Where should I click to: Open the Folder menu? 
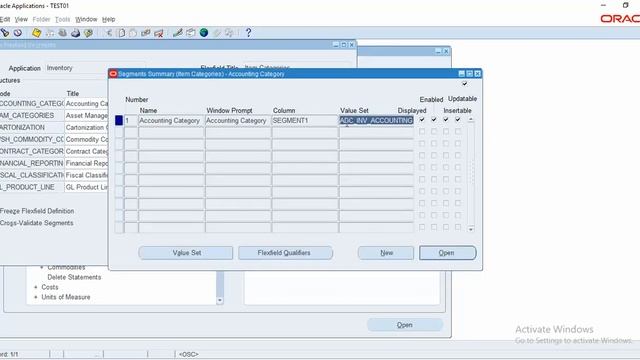point(41,19)
